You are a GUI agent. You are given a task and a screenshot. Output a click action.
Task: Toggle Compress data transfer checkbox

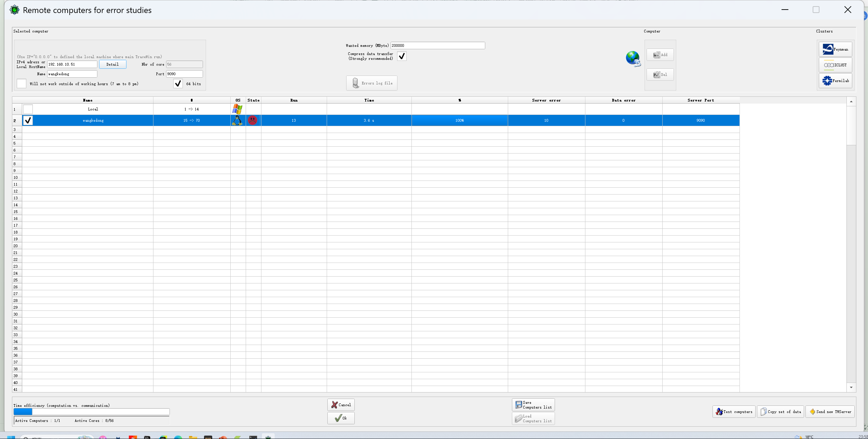coord(402,56)
